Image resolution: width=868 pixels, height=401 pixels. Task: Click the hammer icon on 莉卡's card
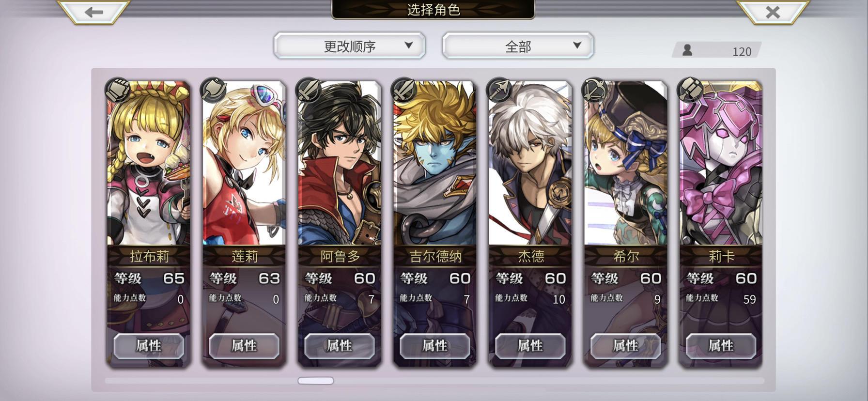click(690, 90)
